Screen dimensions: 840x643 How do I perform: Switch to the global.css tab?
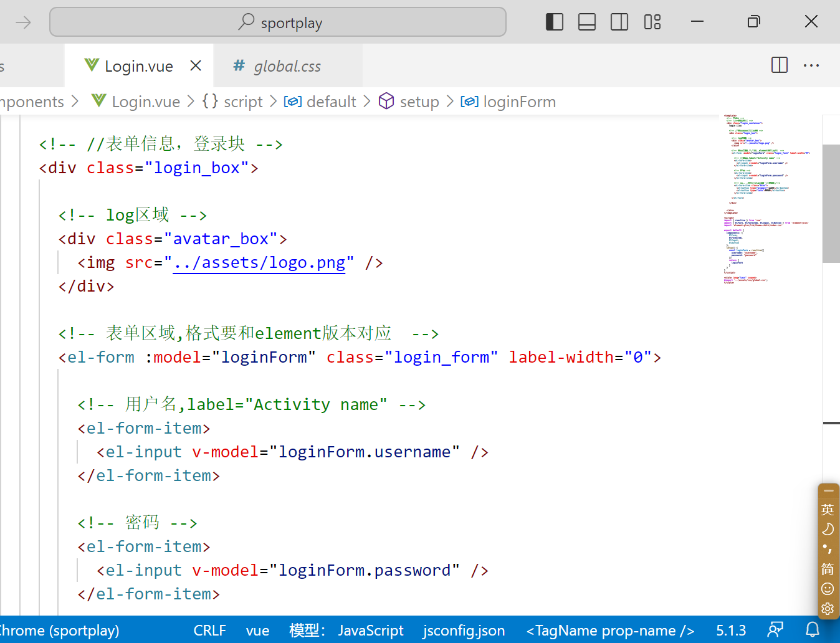(x=288, y=66)
